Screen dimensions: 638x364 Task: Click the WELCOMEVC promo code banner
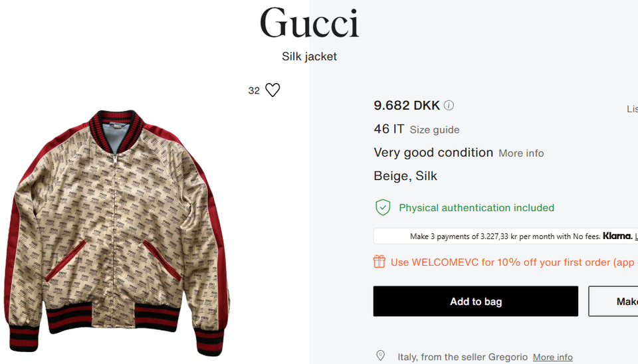point(505,262)
